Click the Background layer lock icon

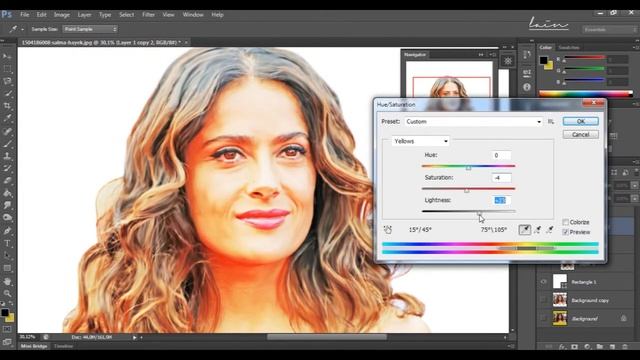624,318
